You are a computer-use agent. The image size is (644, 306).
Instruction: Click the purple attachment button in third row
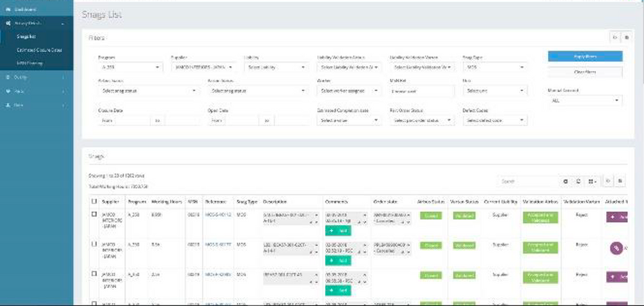(617, 277)
